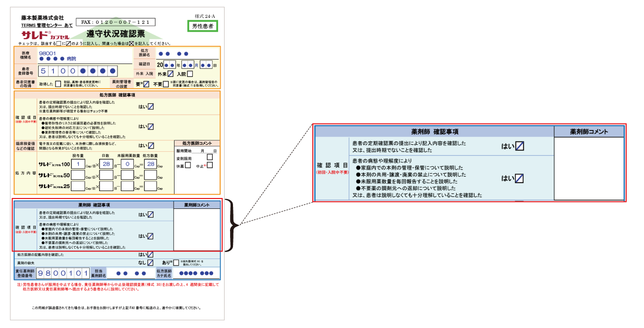The image size is (644, 328).
Task: Check the 中止 checkbox in doctor comments
Action: point(210,165)
